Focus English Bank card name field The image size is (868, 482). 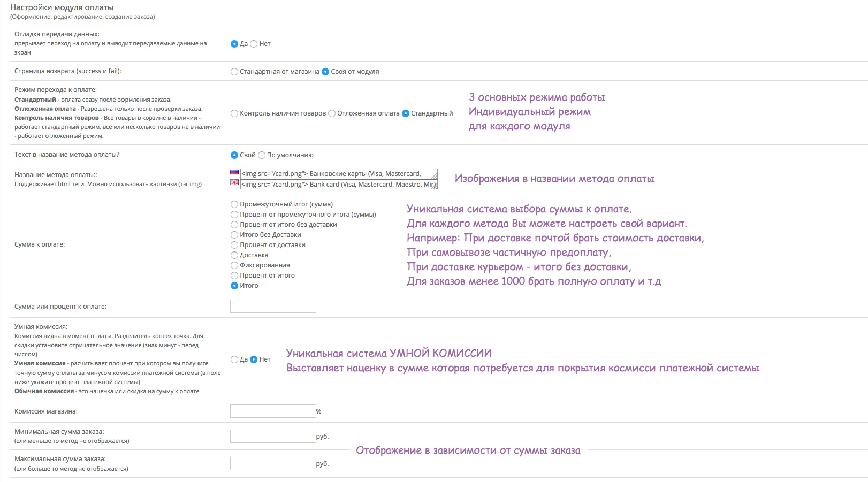(x=339, y=185)
